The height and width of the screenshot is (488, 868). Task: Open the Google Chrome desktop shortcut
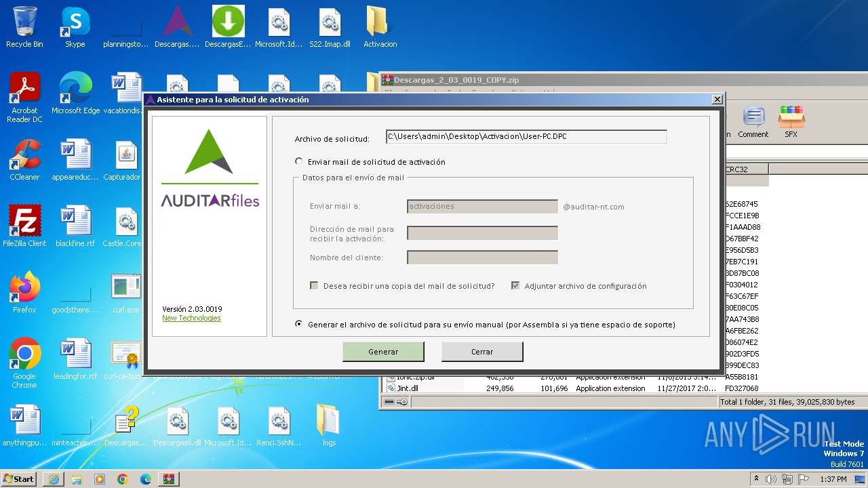[x=24, y=363]
